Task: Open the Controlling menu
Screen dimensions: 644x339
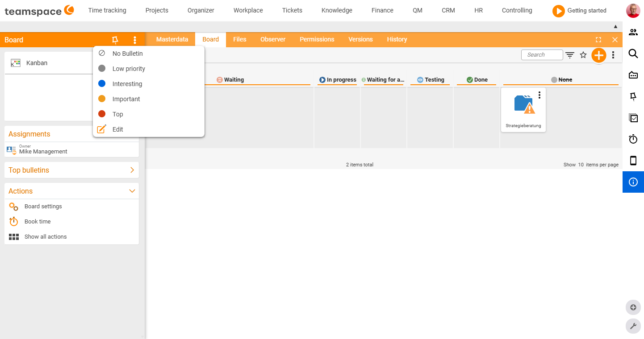Action: (517, 10)
